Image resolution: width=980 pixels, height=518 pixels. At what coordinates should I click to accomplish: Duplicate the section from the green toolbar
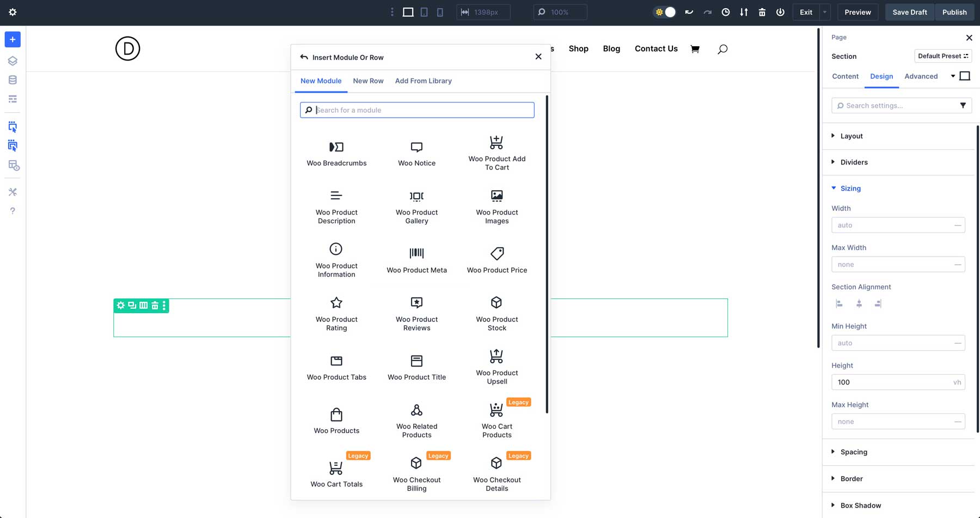coord(131,306)
